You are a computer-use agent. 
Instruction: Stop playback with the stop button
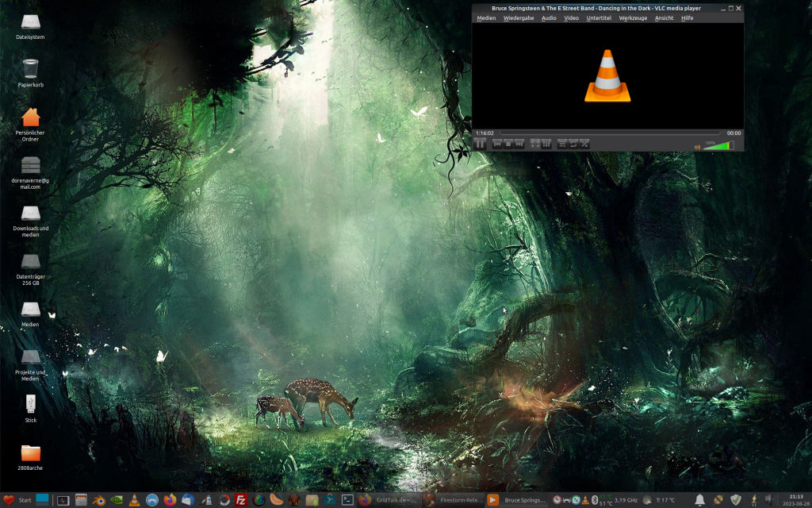click(508, 144)
